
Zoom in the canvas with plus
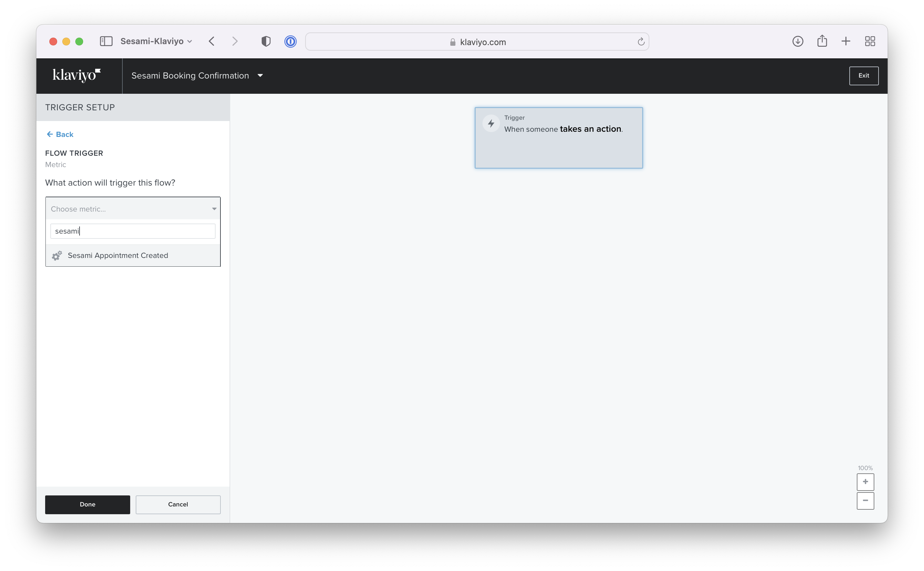(865, 482)
